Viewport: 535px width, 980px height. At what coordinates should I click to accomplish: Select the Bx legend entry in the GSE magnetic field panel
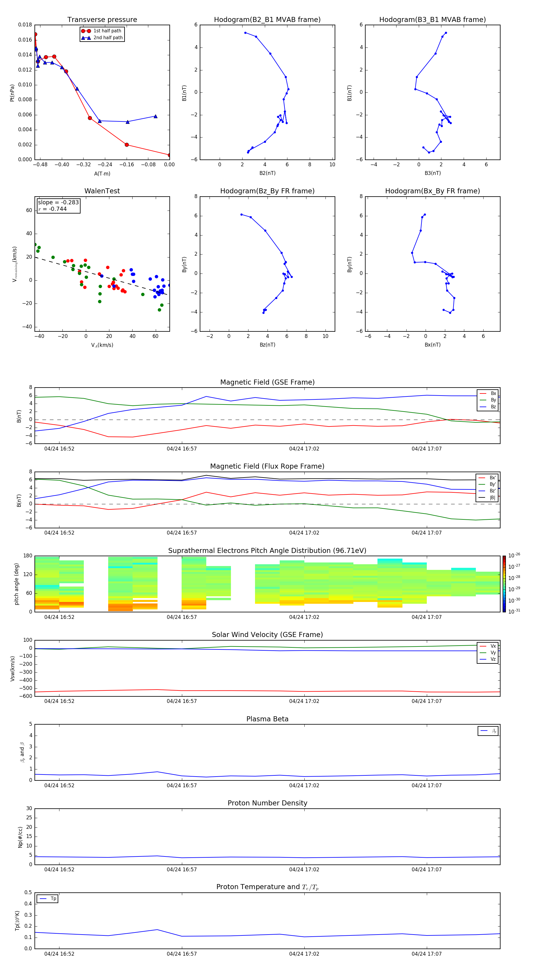coord(488,393)
